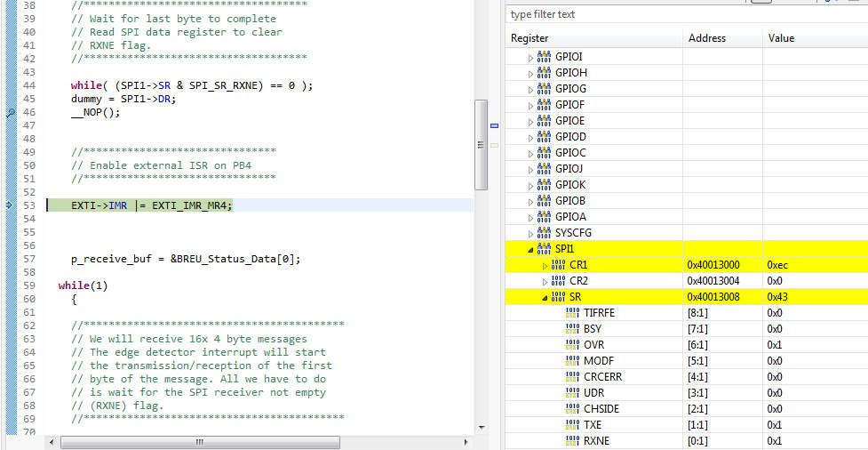Click code line EXTI->IMR |= EXTI_IMR_MR4
868x450 pixels.
(x=152, y=205)
